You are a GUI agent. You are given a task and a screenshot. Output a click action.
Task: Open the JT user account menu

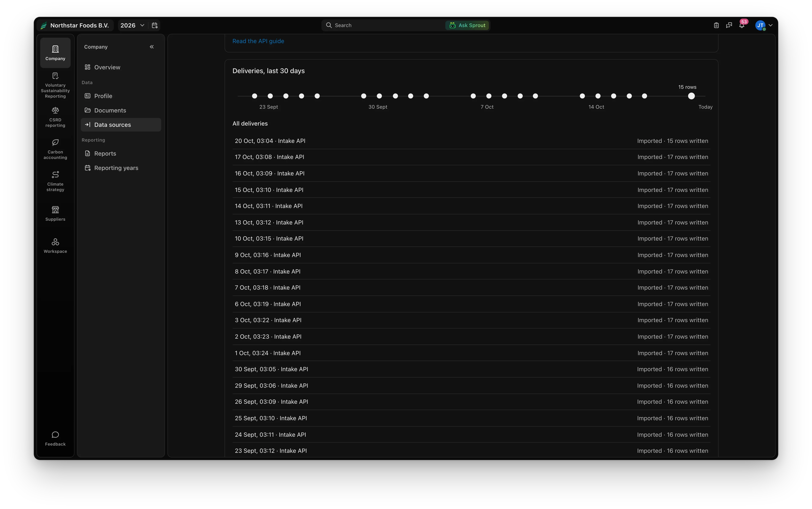tap(764, 25)
